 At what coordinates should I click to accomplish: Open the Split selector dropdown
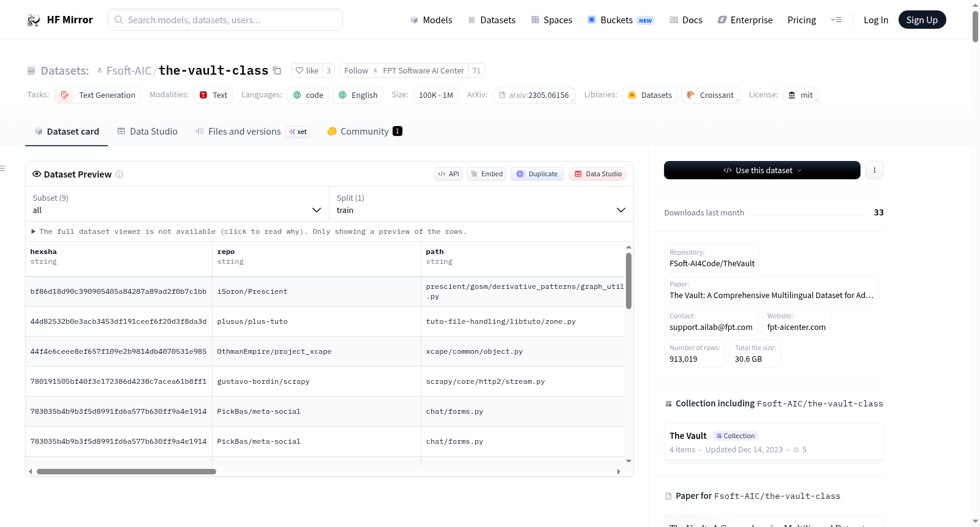click(481, 204)
